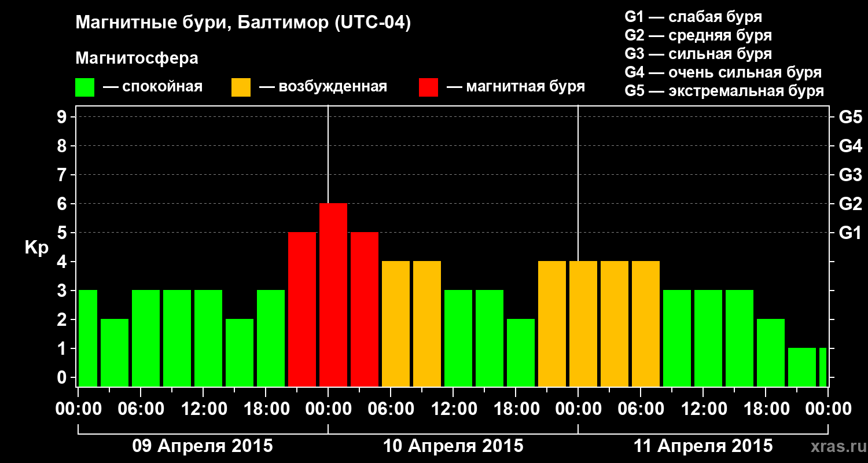Click the "06:00" label above 09 Апреля
Viewport: 868px width, 463px height.
141,409
